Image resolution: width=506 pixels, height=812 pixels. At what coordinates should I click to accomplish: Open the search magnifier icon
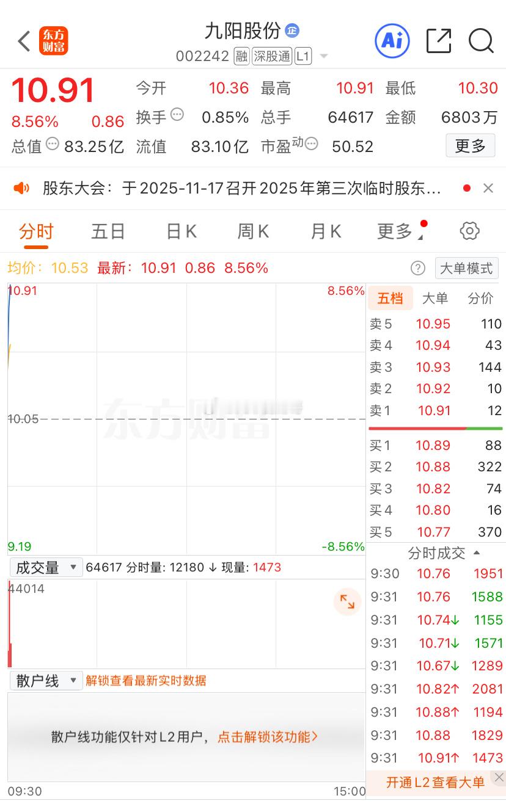482,41
